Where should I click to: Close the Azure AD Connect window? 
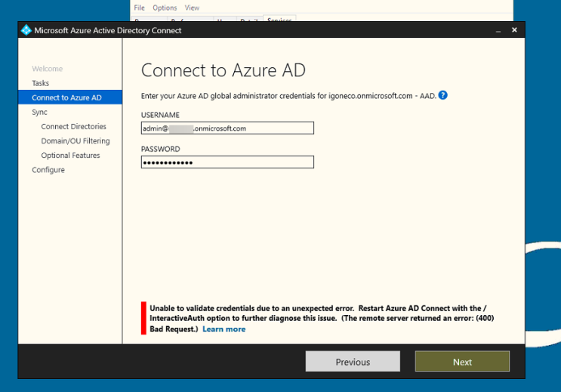[514, 30]
